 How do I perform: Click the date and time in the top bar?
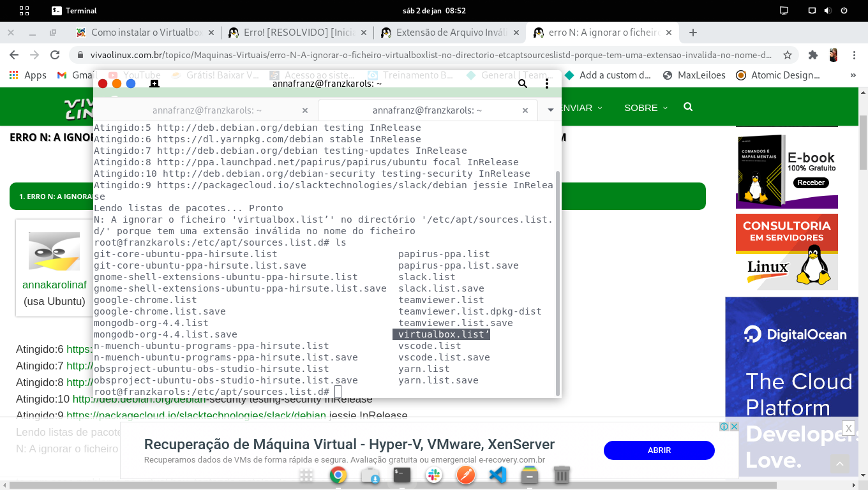(x=434, y=11)
